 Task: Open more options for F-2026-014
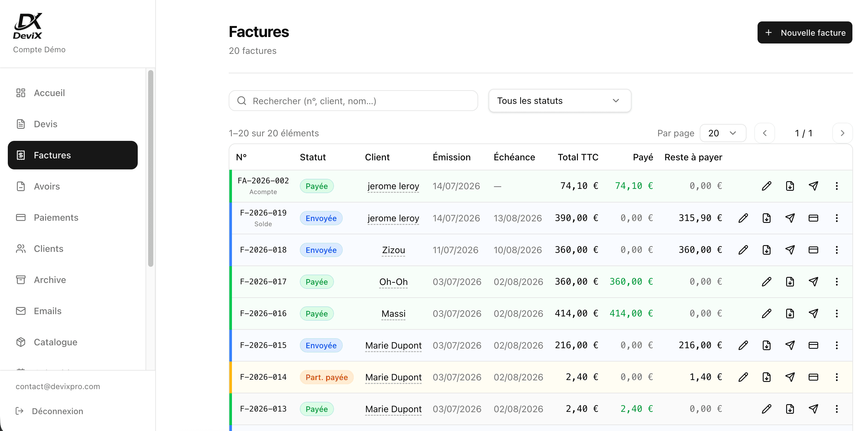click(837, 377)
